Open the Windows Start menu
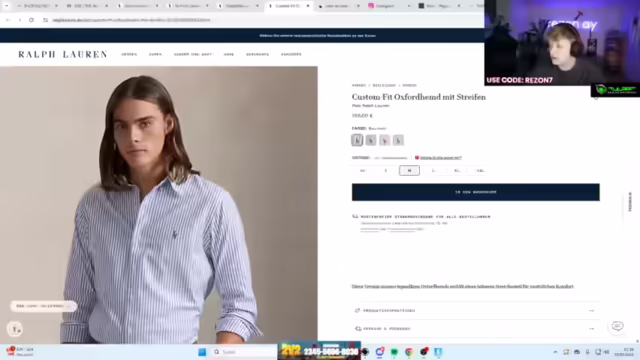This screenshot has height=360, width=640. coord(202,352)
